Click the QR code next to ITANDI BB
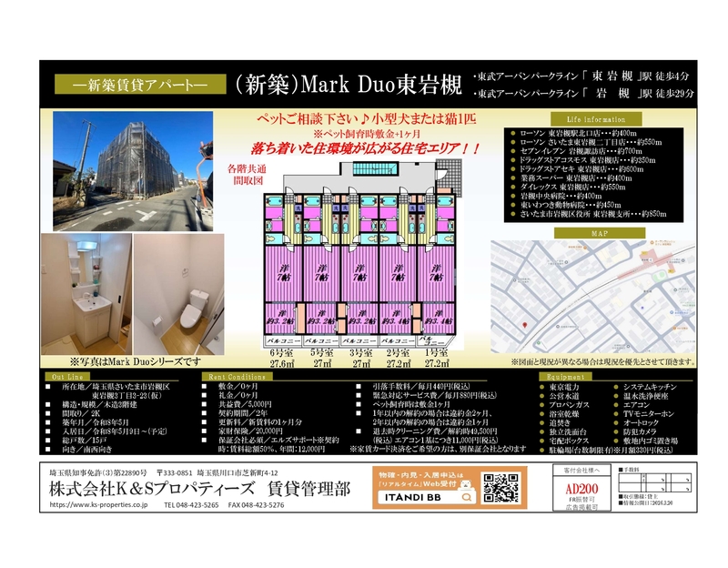 click(x=500, y=489)
